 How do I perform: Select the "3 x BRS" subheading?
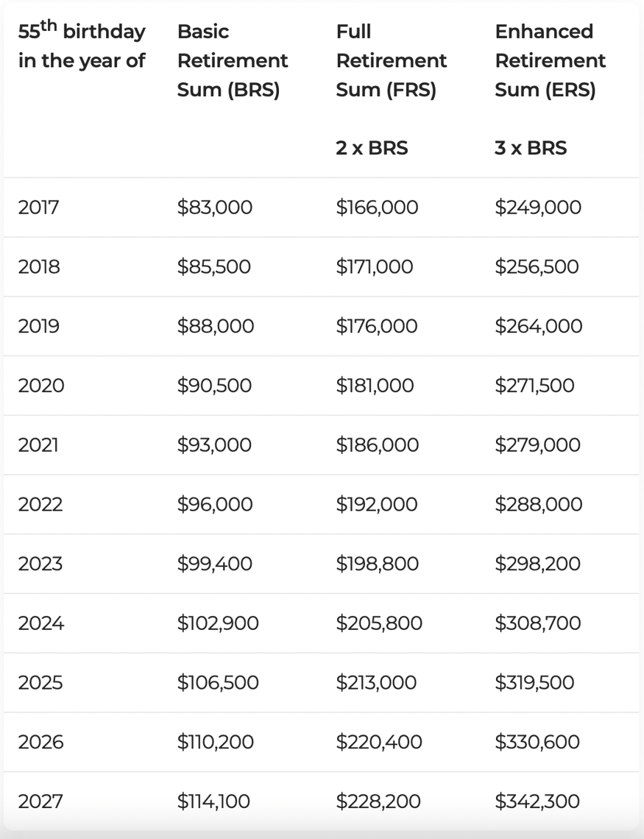[x=531, y=148]
